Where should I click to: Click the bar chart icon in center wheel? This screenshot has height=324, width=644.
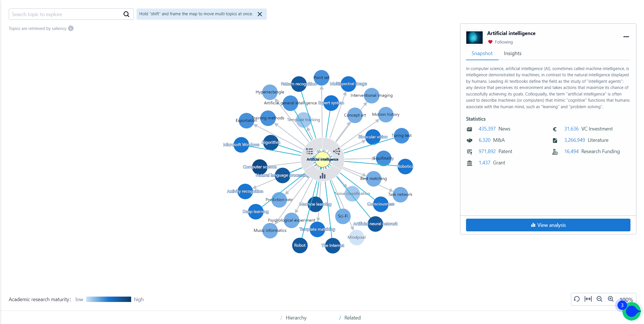pos(322,176)
